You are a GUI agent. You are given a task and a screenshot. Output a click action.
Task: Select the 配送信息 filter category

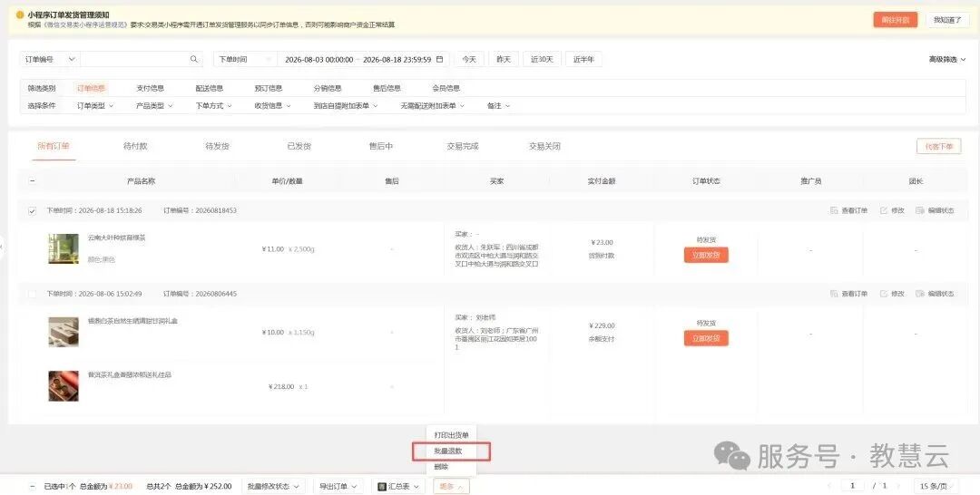click(x=210, y=88)
